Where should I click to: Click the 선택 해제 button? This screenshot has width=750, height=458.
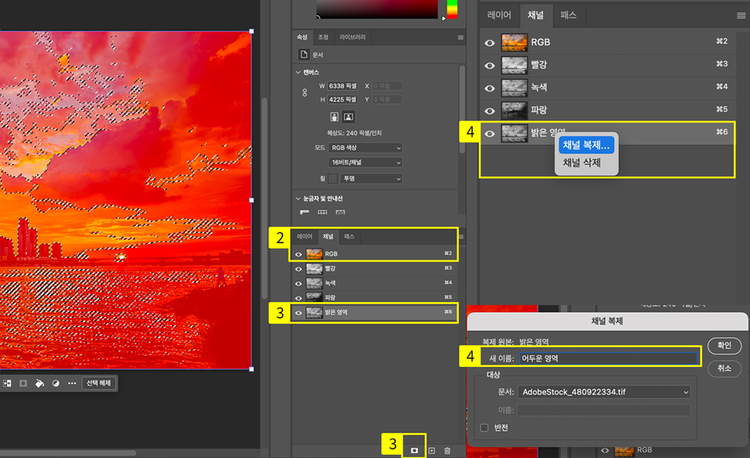point(99,383)
